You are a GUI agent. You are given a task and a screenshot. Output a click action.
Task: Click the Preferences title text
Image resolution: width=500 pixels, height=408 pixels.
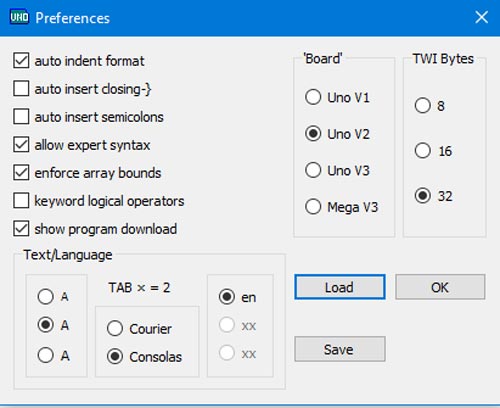coord(72,18)
